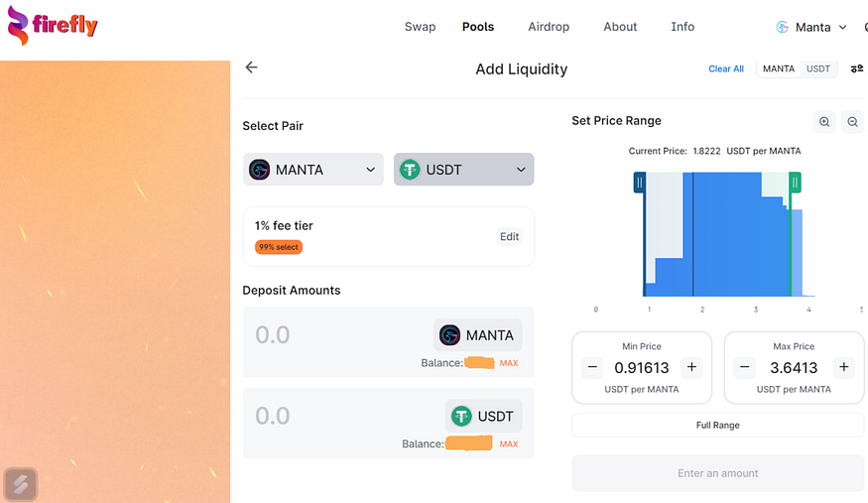Viewport: 868px width, 503px height.
Task: Click MAX for MANTA balance
Action: 509,363
